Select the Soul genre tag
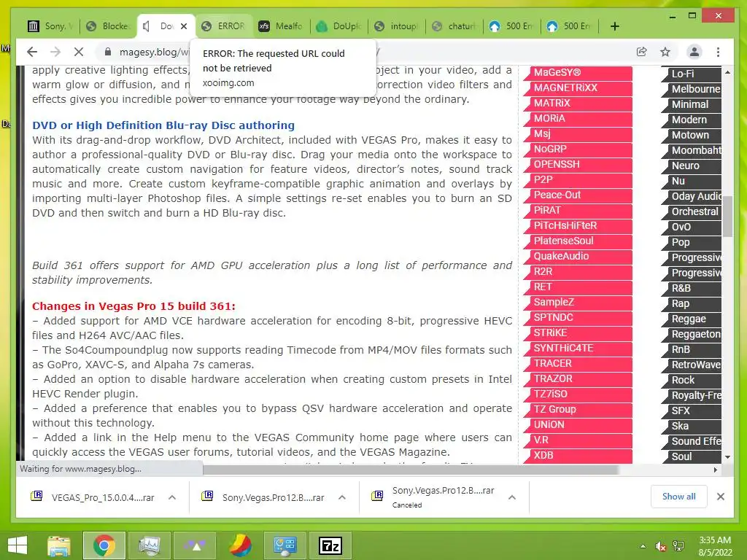Image resolution: width=747 pixels, height=560 pixels. (x=692, y=456)
